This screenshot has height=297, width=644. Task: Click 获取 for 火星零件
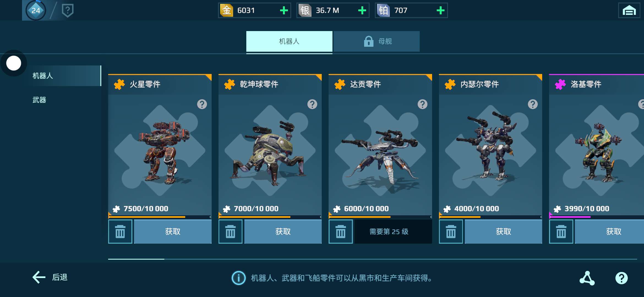[x=173, y=232]
